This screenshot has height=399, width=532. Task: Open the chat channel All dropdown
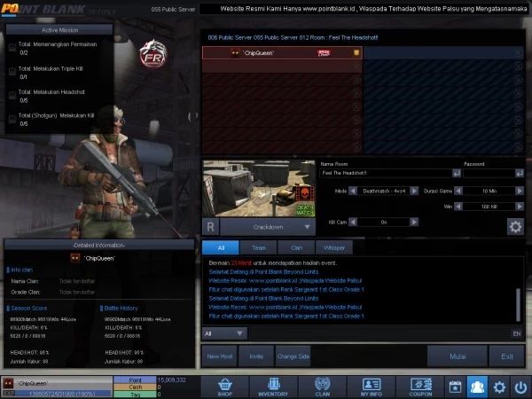224,333
